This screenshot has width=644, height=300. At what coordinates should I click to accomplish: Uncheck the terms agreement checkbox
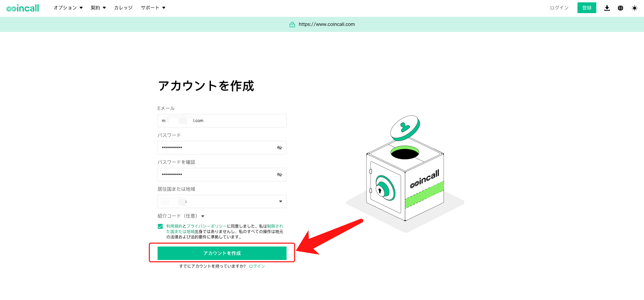[x=160, y=226]
